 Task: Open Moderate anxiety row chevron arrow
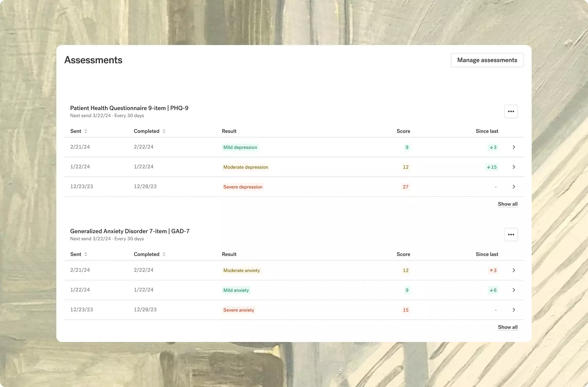pyautogui.click(x=514, y=271)
